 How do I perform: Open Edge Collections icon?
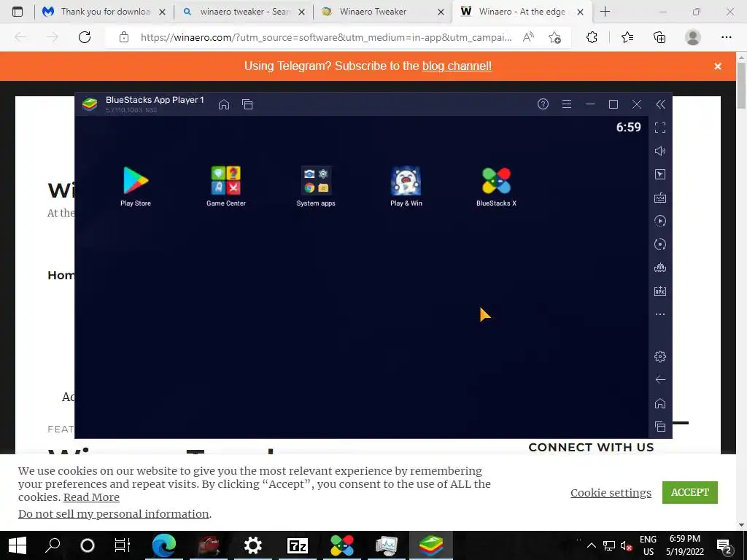tap(659, 37)
